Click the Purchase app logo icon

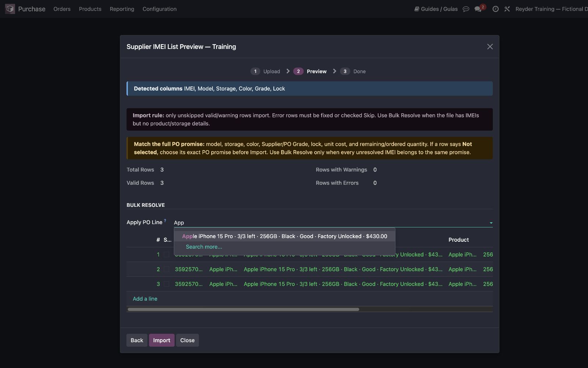pyautogui.click(x=10, y=9)
